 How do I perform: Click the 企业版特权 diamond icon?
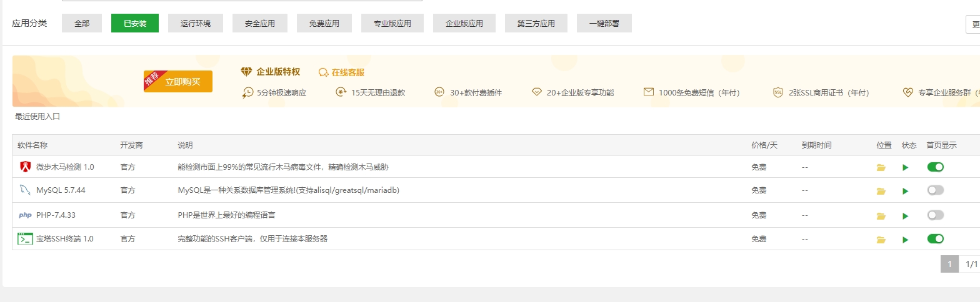point(246,72)
